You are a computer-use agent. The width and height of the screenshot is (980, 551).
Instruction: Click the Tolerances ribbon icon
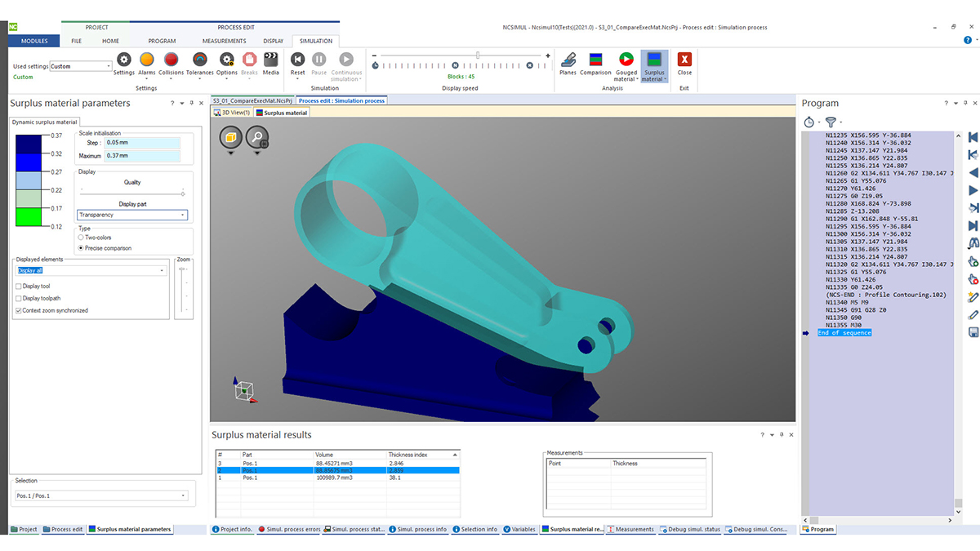(199, 60)
